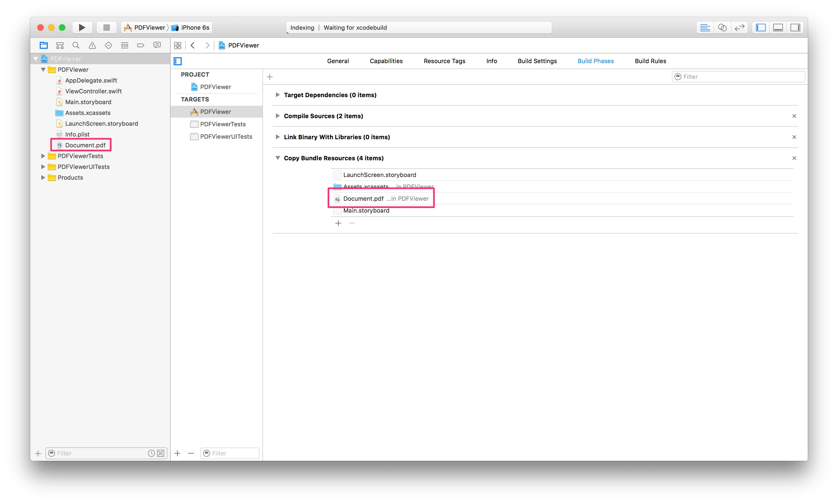Viewport: 838px width, 504px height.
Task: Expand the Compile Sources section
Action: coord(278,116)
